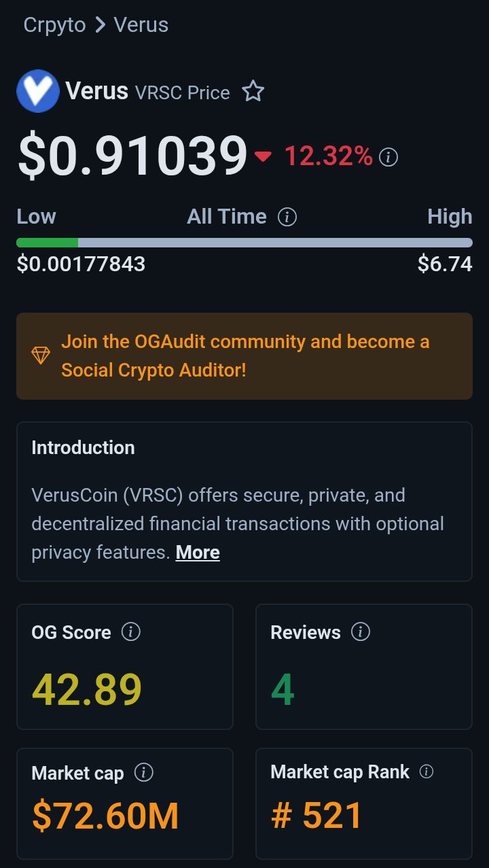Click the All Time range label
489x868 pixels.
[x=227, y=217]
